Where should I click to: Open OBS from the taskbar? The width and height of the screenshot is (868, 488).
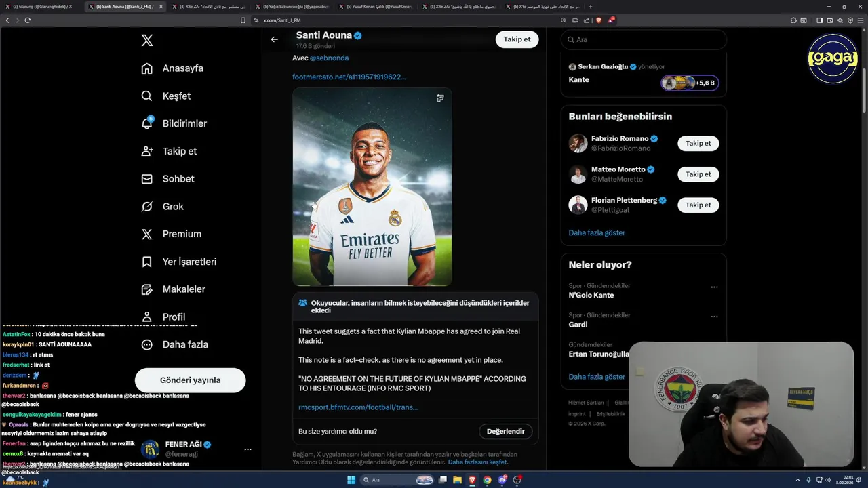point(517,480)
